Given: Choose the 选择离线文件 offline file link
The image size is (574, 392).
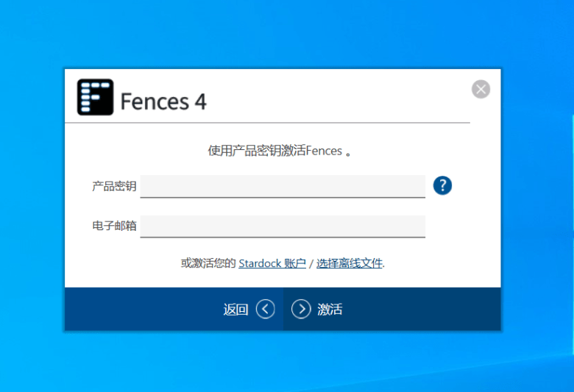Looking at the screenshot, I should point(350,263).
